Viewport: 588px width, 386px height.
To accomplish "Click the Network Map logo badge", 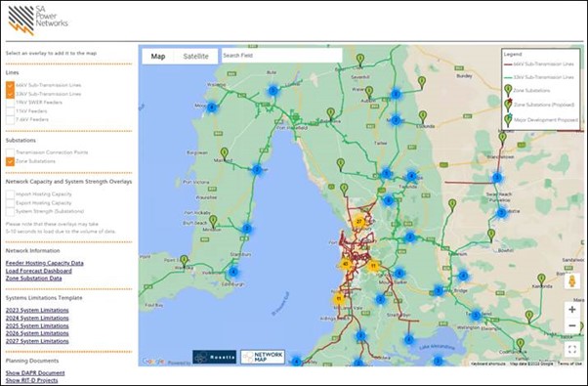I will pos(263,357).
